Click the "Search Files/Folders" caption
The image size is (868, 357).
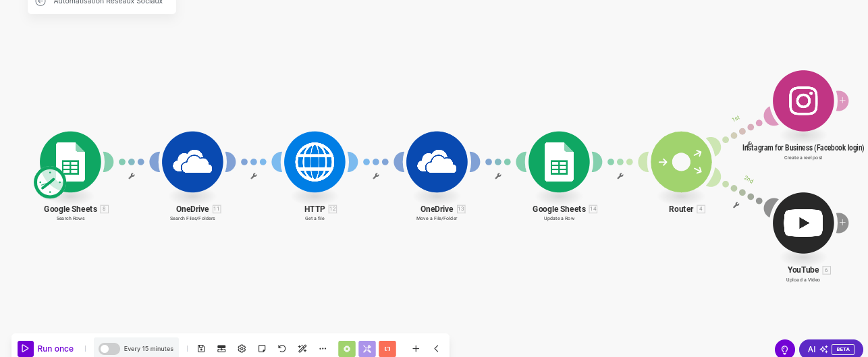tap(192, 219)
